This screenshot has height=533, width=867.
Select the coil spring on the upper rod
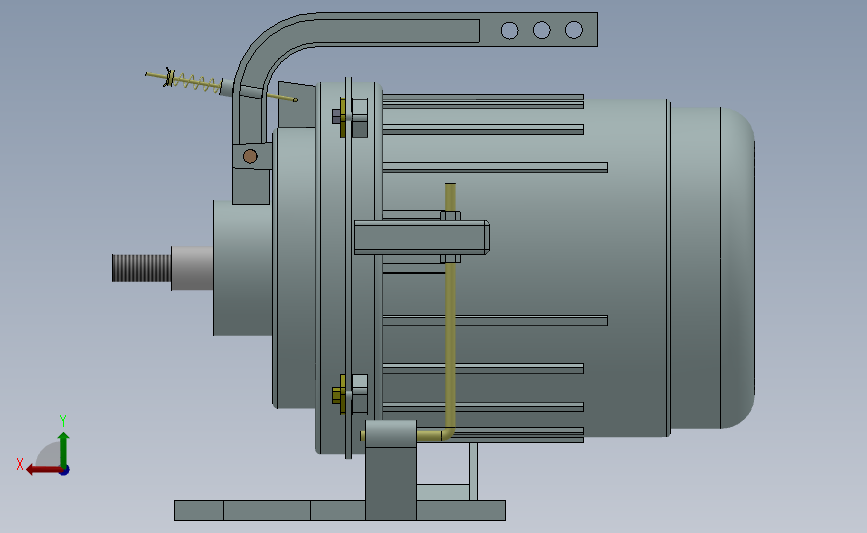(197, 83)
